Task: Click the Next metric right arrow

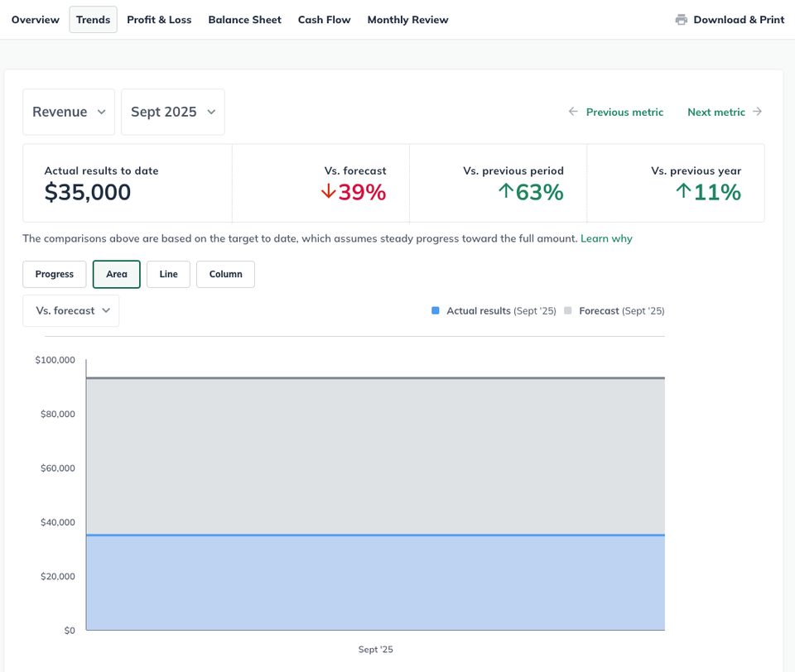Action: (758, 112)
